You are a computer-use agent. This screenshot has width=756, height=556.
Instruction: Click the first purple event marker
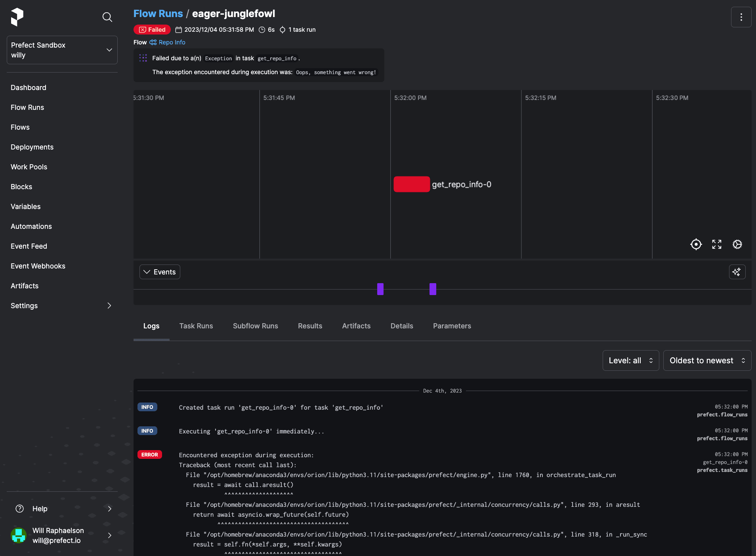380,289
